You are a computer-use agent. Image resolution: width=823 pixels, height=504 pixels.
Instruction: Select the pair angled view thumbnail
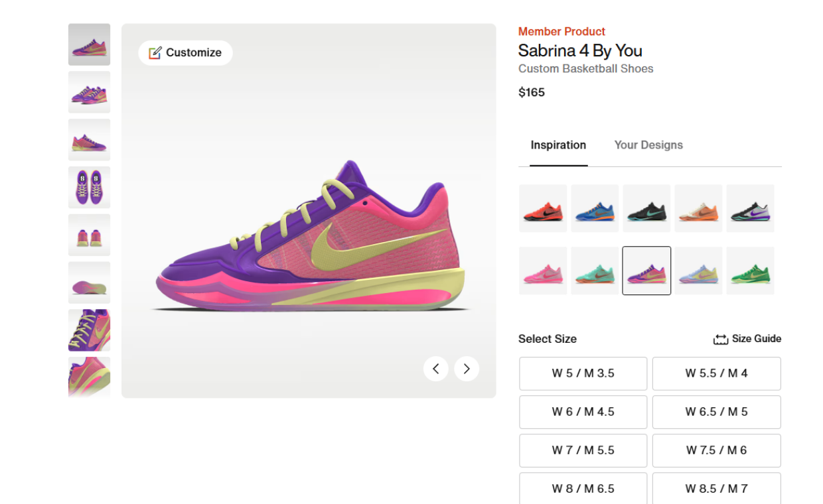coord(89,92)
